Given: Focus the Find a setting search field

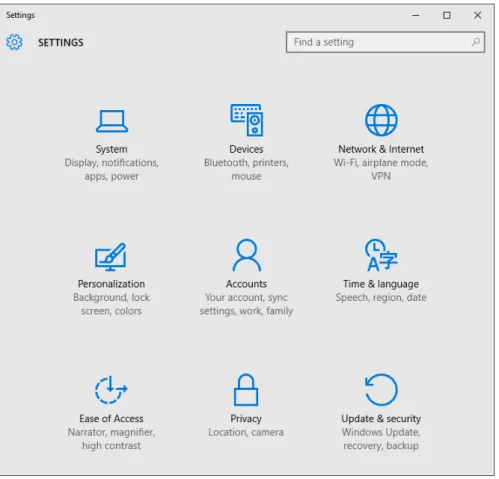Looking at the screenshot, I should coord(385,42).
